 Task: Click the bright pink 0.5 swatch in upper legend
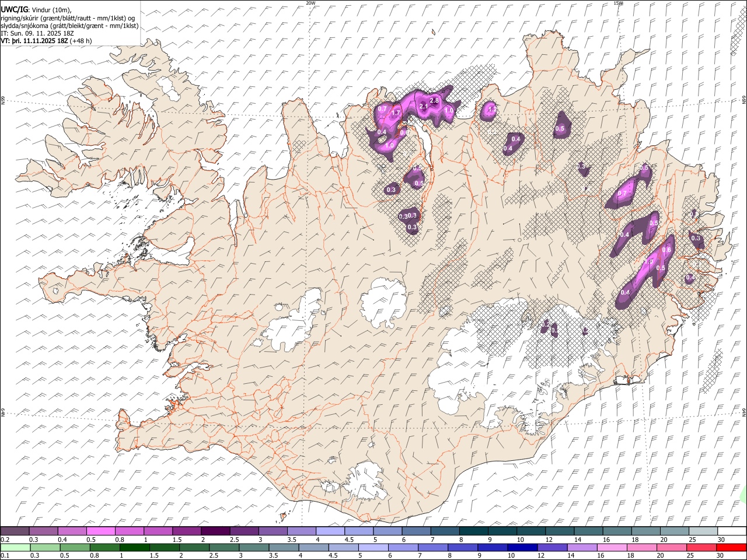coord(100,531)
